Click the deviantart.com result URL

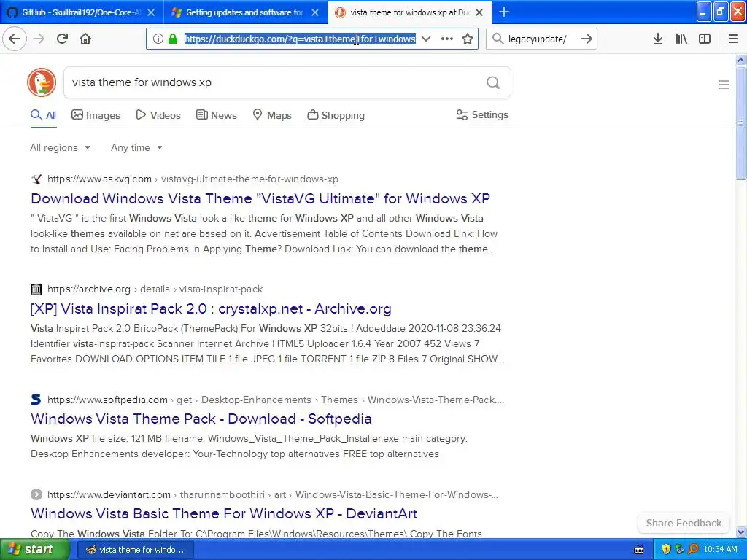pos(273,495)
